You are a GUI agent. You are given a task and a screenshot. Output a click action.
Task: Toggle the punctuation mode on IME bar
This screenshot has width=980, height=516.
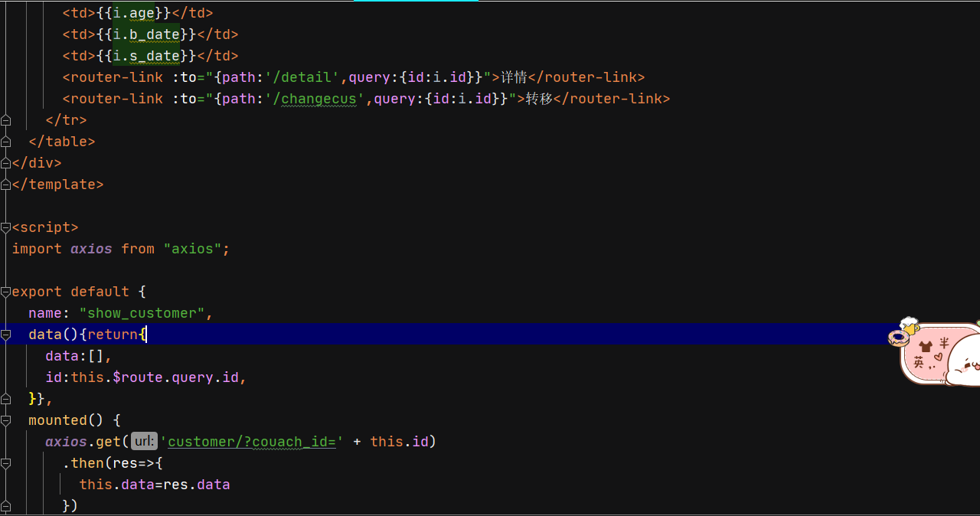tap(933, 367)
